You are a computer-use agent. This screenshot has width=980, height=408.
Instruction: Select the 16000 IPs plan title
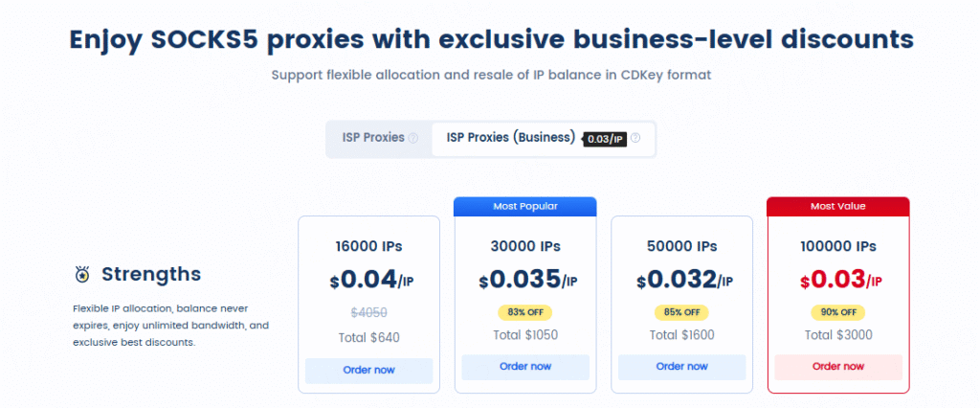click(368, 246)
